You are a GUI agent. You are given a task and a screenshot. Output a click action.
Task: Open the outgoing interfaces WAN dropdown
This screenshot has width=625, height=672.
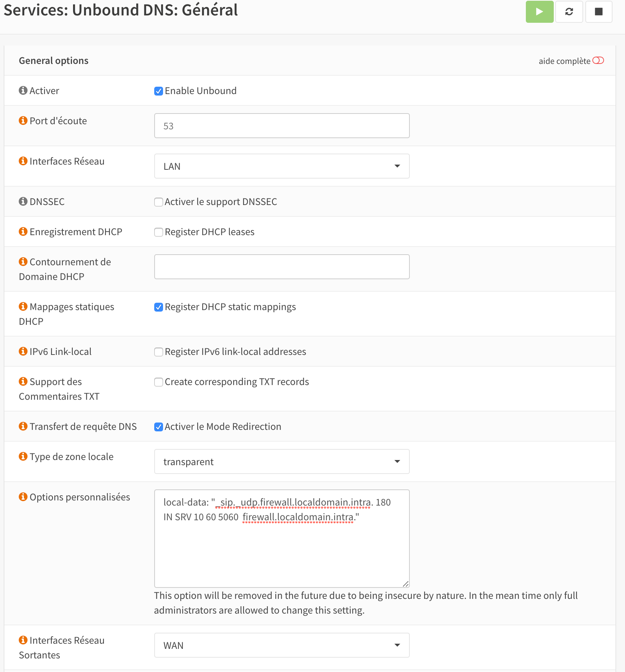(282, 645)
